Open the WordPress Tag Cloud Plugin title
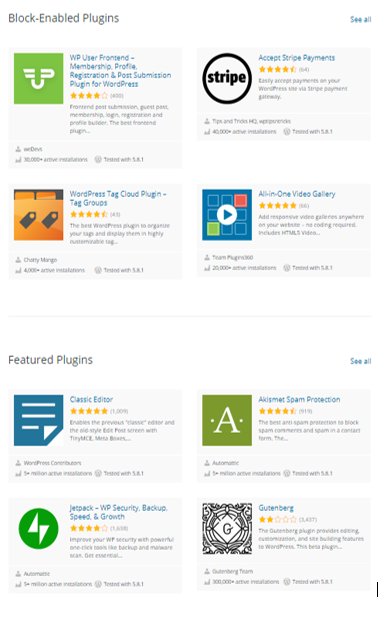The width and height of the screenshot is (384, 622). [118, 198]
